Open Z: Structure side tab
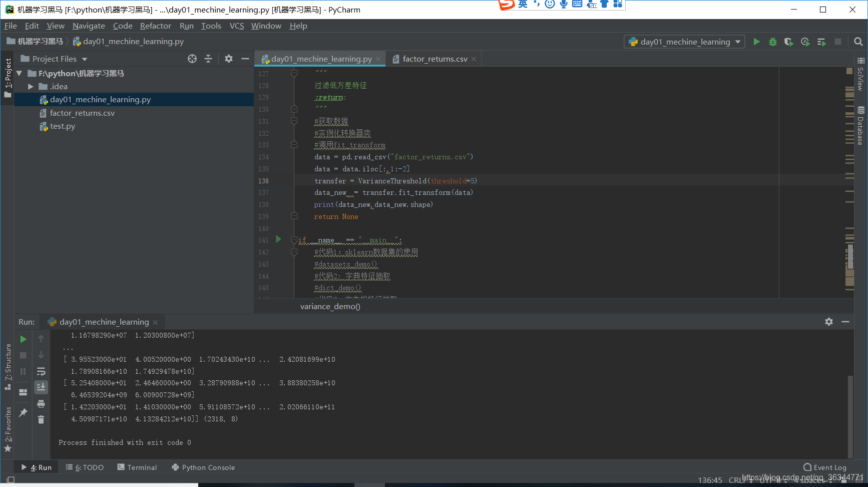 (8, 367)
